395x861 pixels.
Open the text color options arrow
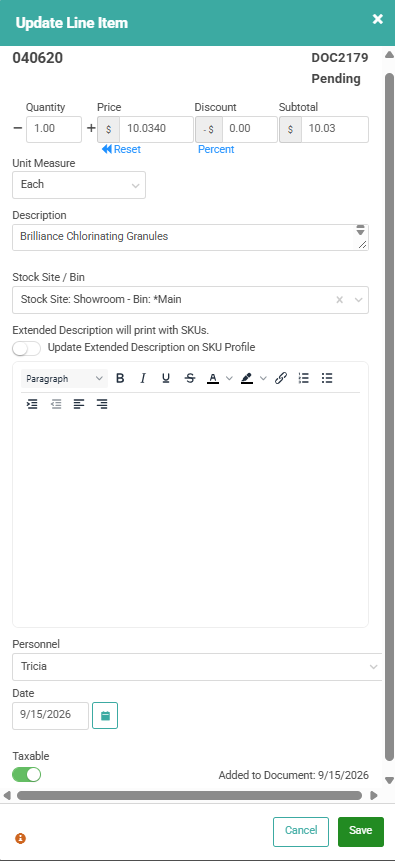[230, 378]
